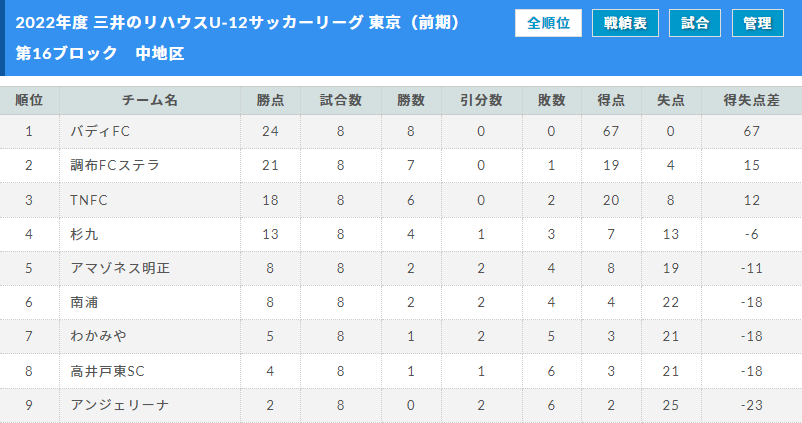The width and height of the screenshot is (802, 423).
Task: Select team name TNFC
Action: 88,200
